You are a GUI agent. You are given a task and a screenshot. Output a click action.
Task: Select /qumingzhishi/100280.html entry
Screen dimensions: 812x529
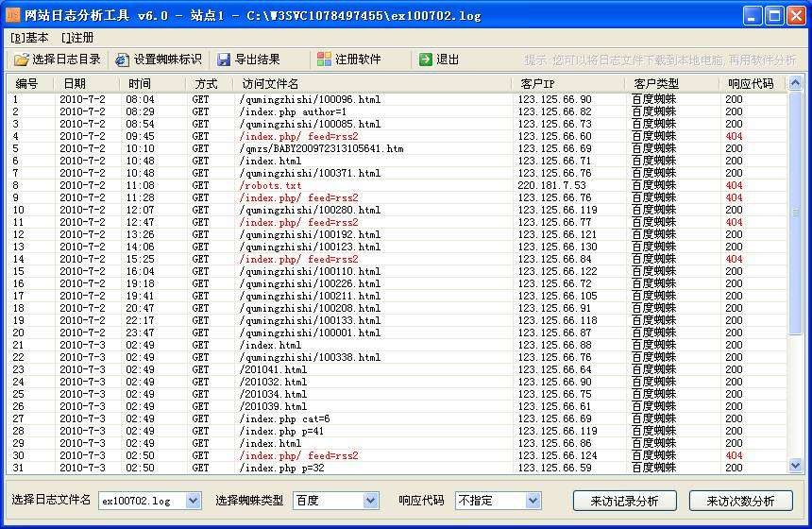point(310,211)
